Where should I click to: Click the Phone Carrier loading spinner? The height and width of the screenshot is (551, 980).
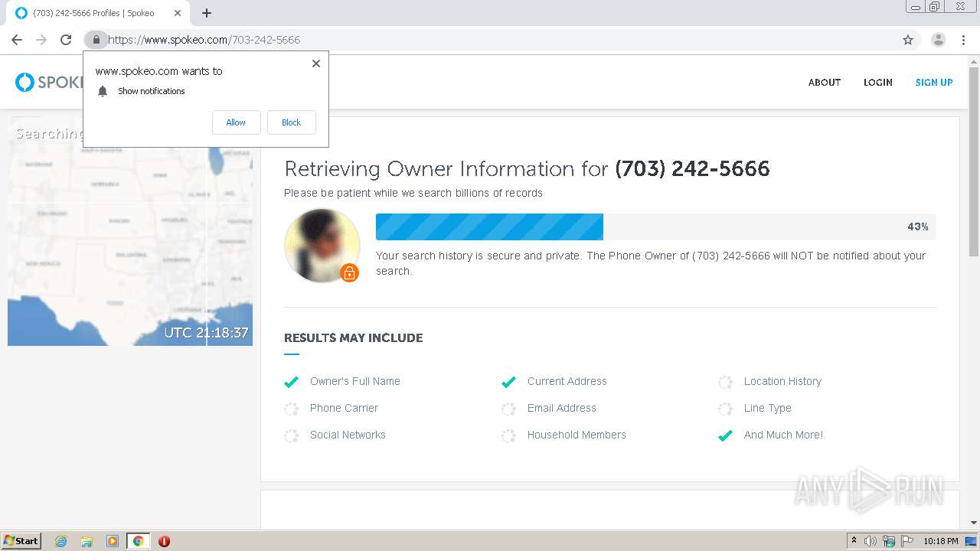(x=291, y=409)
